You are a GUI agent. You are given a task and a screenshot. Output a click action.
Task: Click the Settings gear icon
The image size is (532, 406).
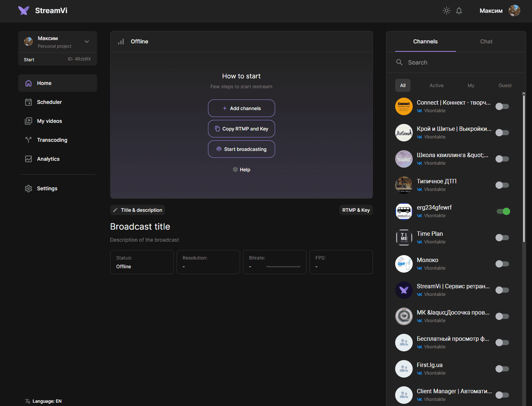tap(28, 188)
